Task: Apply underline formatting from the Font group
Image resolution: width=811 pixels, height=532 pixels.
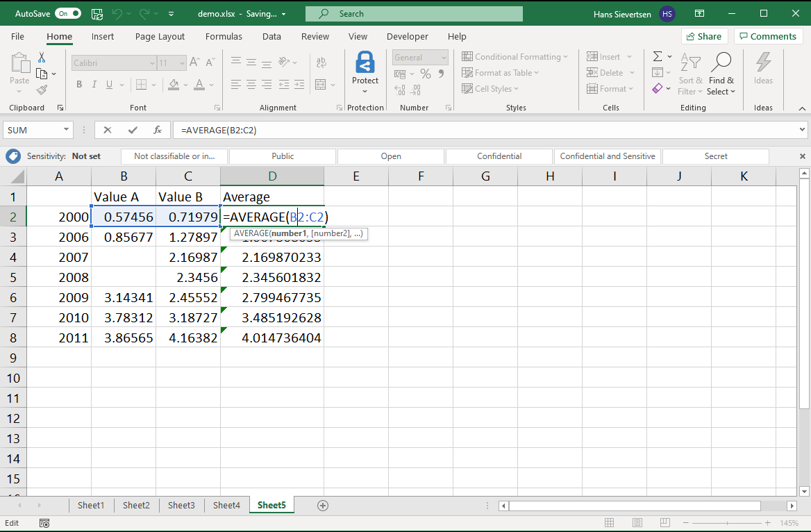Action: point(110,84)
